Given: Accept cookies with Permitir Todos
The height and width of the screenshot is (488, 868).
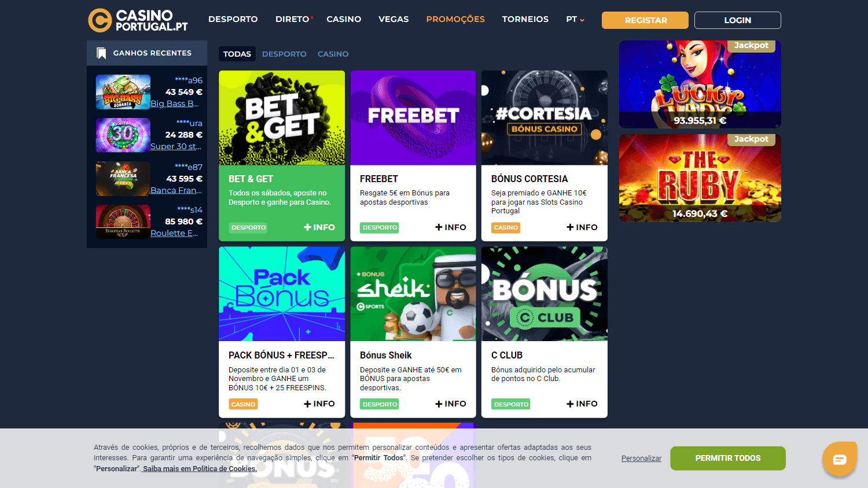Looking at the screenshot, I should tap(728, 459).
